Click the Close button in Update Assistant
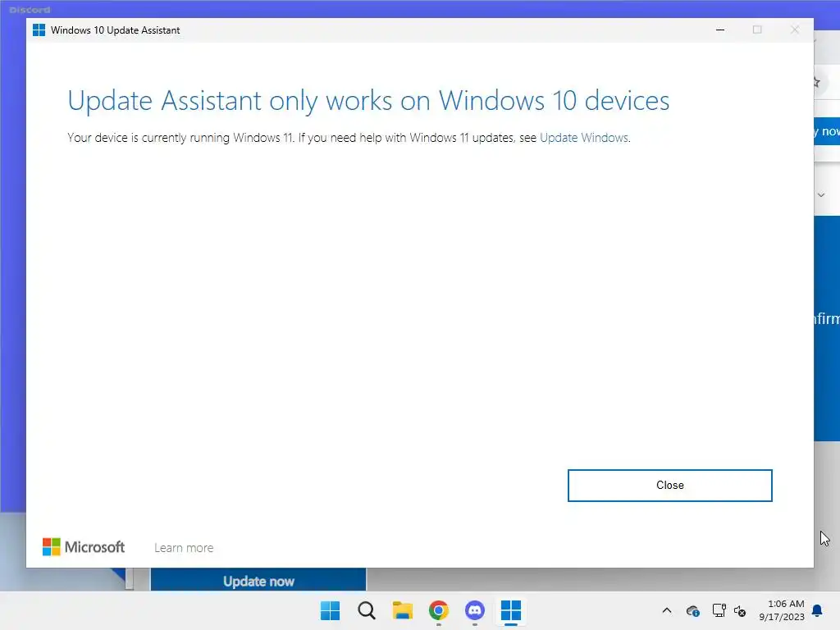840x630 pixels. pos(669,486)
